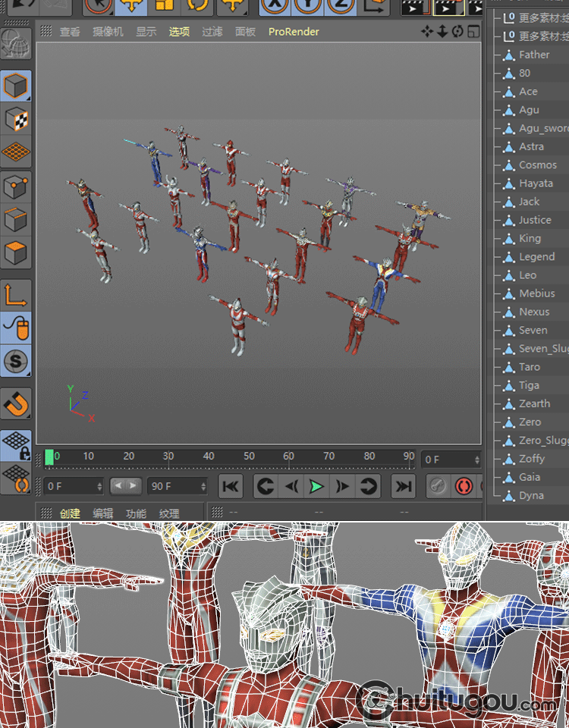Activate Points mode in left toolbar
The height and width of the screenshot is (728, 569).
point(16,186)
